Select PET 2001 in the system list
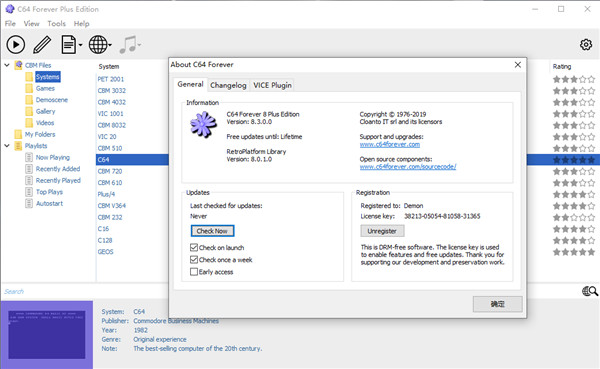The image size is (600, 369). (x=111, y=79)
